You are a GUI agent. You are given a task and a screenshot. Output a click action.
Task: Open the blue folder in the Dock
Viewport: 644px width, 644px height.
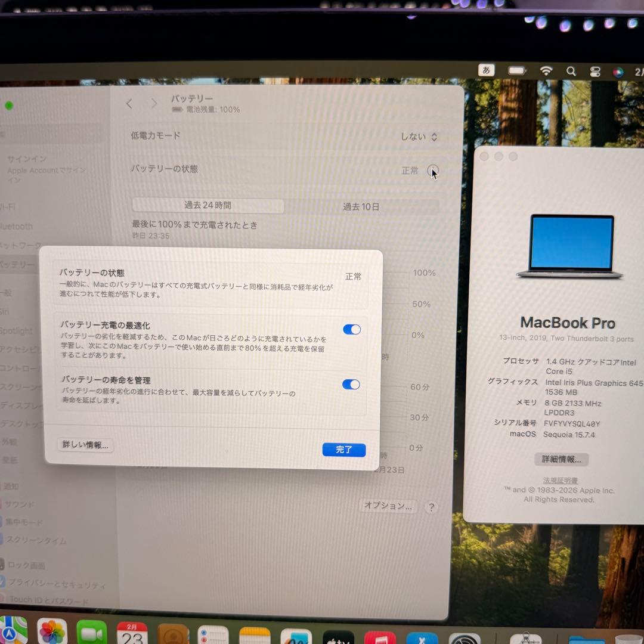[x=587, y=640]
